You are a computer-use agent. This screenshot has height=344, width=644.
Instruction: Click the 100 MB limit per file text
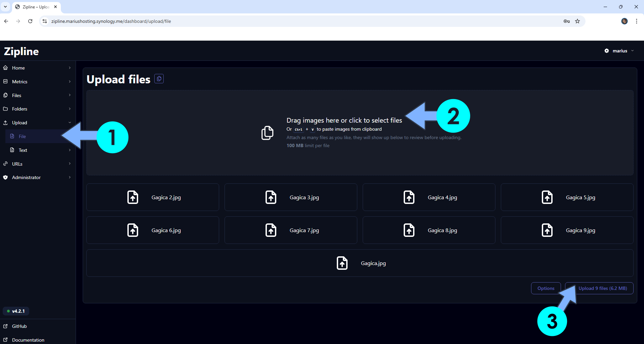coord(308,145)
